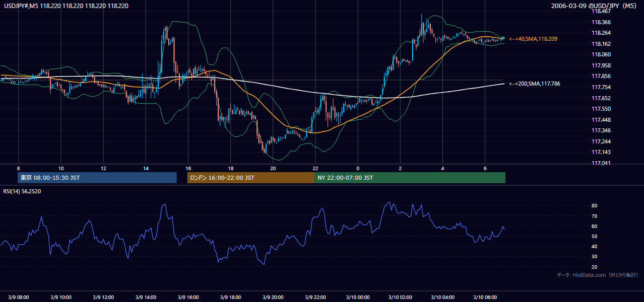Viewport: 644px width, 302px height.
Task: Click the 3/9 16:00 time axis label
Action: tap(188, 297)
